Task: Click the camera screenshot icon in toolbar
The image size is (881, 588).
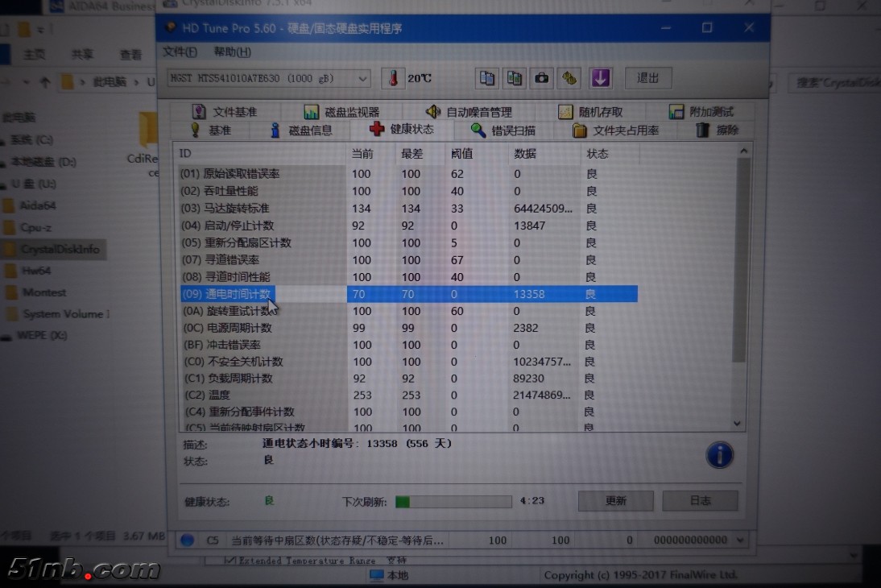Action: (x=541, y=78)
